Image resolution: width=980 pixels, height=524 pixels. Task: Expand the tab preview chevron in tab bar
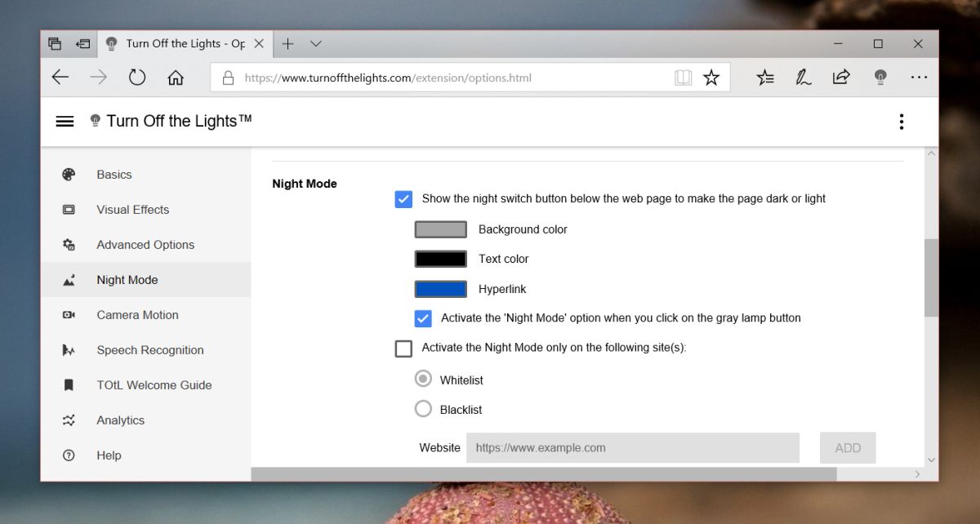tap(316, 43)
